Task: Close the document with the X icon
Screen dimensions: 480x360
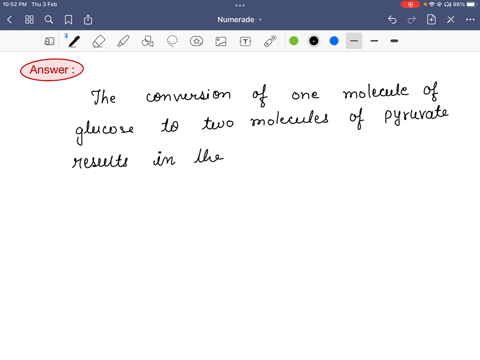Action: pos(451,20)
